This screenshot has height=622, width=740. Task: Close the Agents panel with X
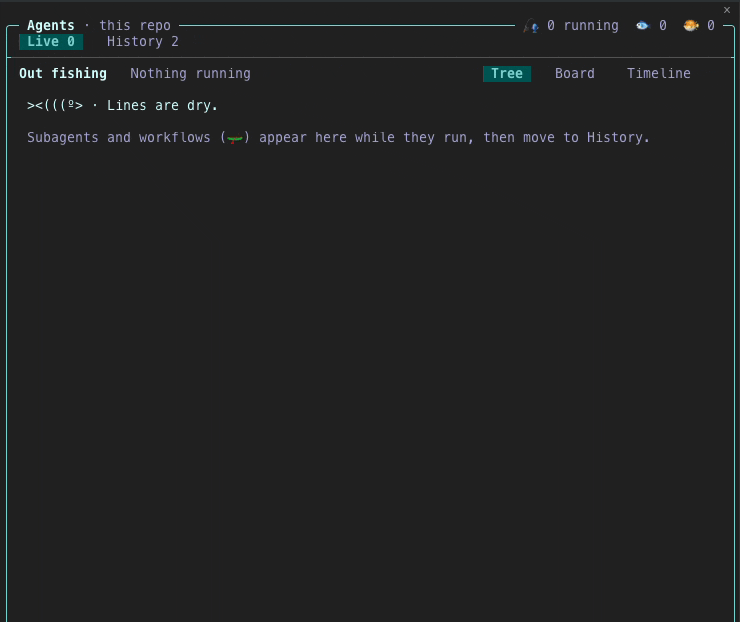click(x=727, y=9)
